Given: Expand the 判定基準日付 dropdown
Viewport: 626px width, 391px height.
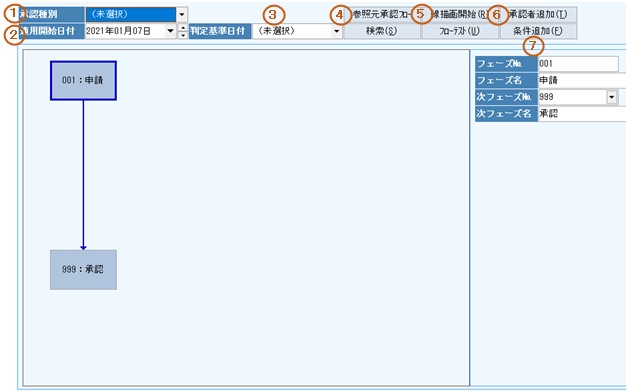Looking at the screenshot, I should click(337, 31).
